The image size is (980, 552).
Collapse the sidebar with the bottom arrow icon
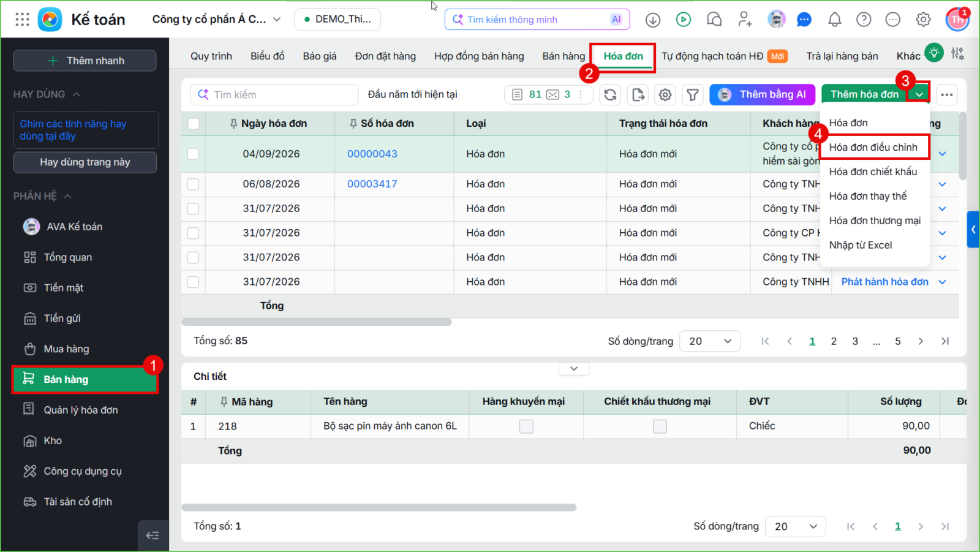pos(153,535)
